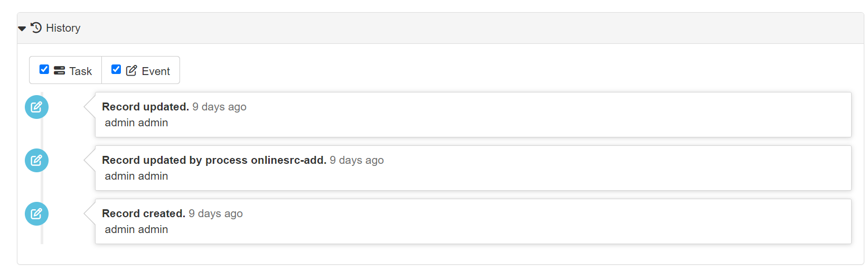Uncheck the Task filter checkbox
This screenshot has width=868, height=279.
[44, 69]
